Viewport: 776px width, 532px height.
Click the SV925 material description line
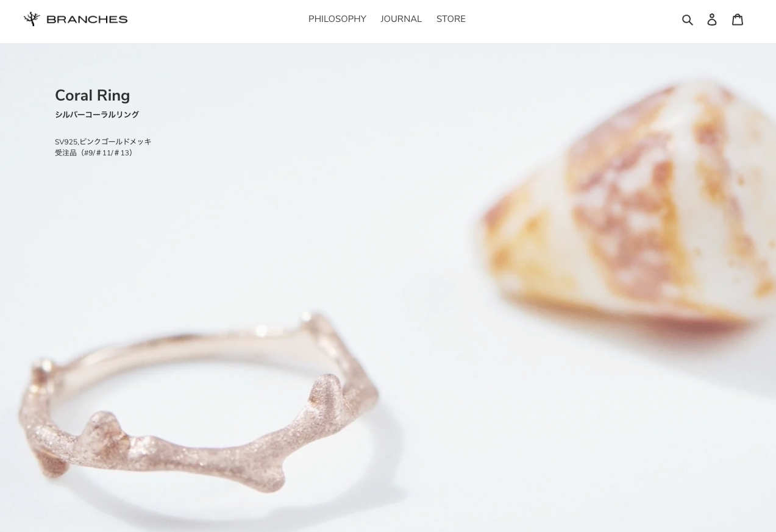point(103,141)
